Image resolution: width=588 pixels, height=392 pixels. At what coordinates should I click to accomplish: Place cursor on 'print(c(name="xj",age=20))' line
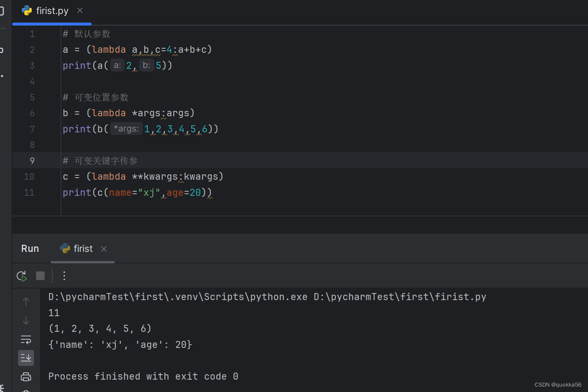pos(137,192)
